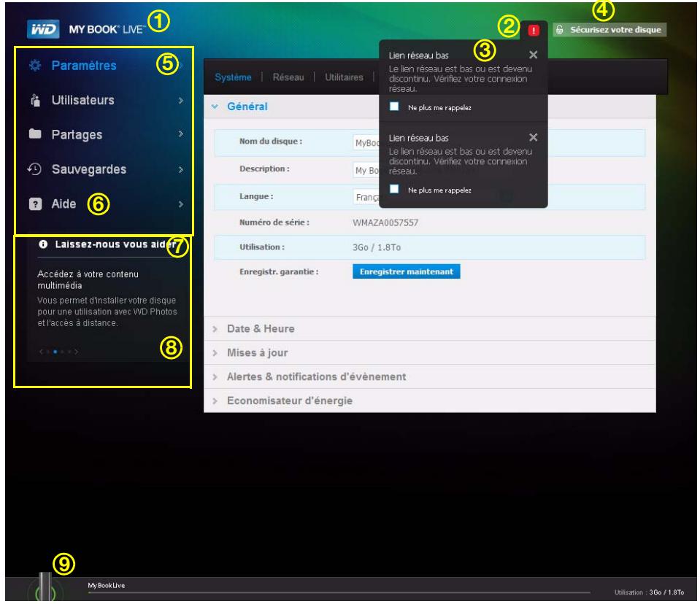
Task: Click the MY BOOK LIVE header title
Action: tap(107, 29)
